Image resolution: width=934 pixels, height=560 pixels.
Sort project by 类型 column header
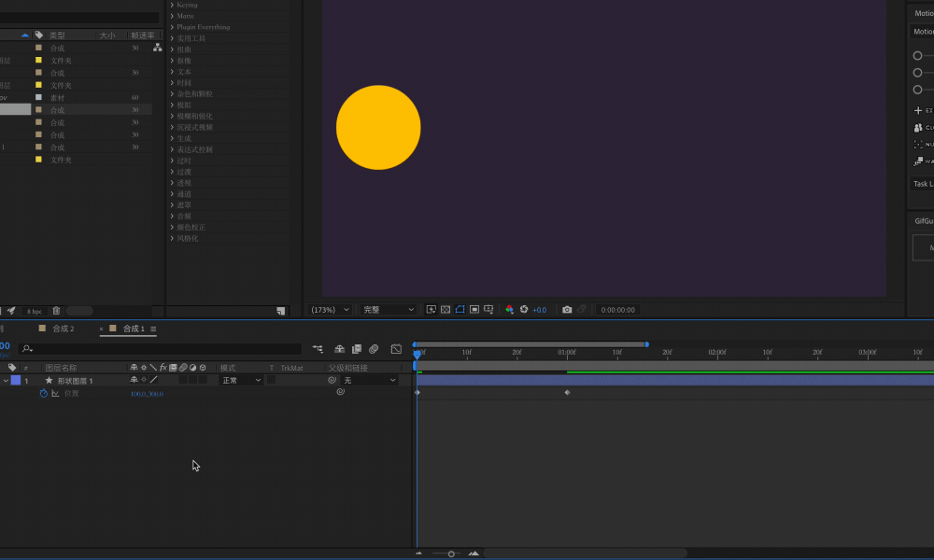click(57, 35)
